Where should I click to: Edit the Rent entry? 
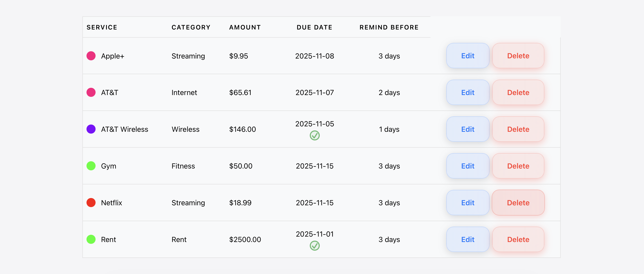click(x=468, y=240)
